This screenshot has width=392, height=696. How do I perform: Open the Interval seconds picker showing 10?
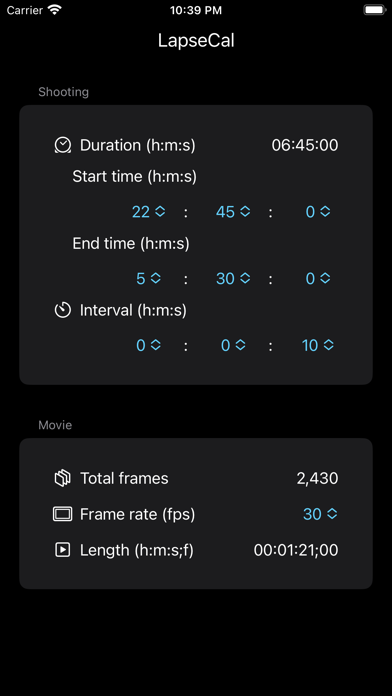point(318,345)
